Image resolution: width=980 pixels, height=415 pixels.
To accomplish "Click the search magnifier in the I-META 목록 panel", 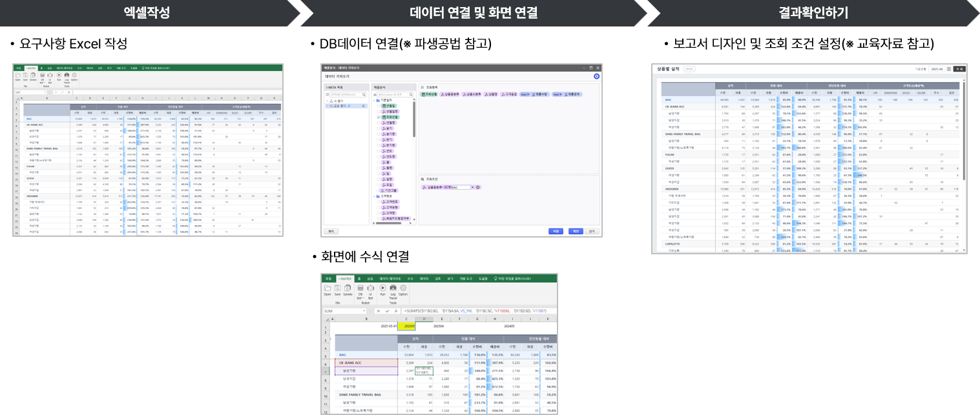I will point(365,94).
